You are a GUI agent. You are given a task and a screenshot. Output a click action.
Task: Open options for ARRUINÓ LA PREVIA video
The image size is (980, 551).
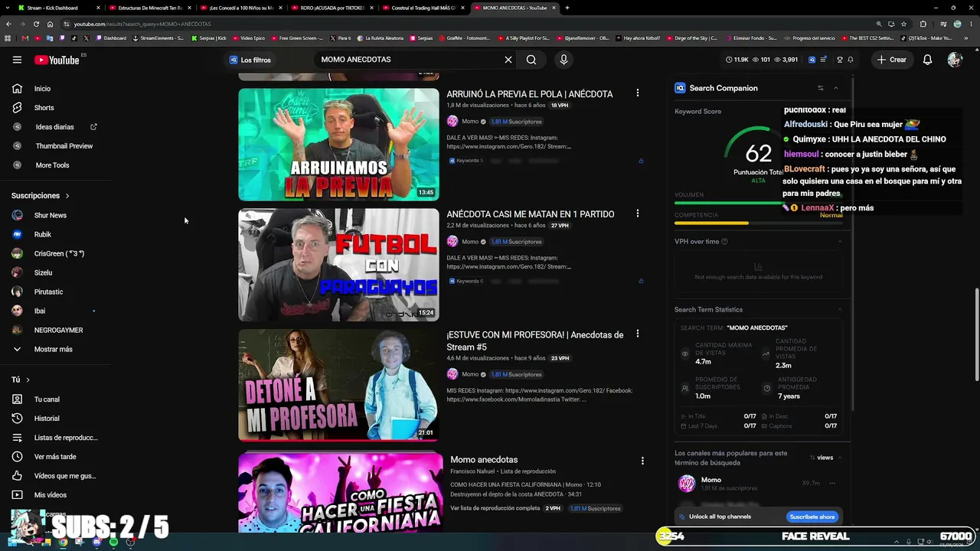637,93
